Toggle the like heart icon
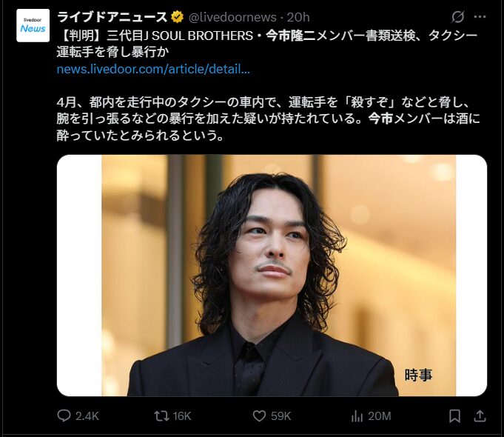This screenshot has height=437, width=504. pos(259,416)
